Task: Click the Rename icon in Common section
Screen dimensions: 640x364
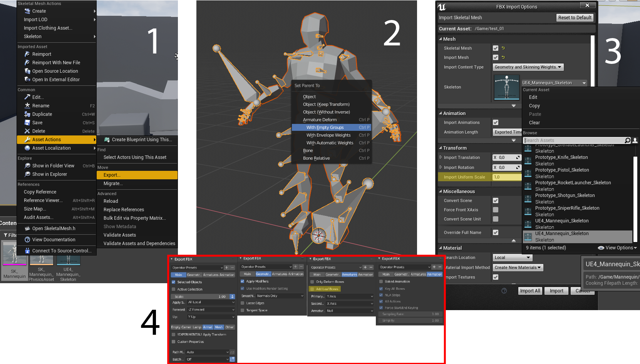Action: (x=27, y=106)
